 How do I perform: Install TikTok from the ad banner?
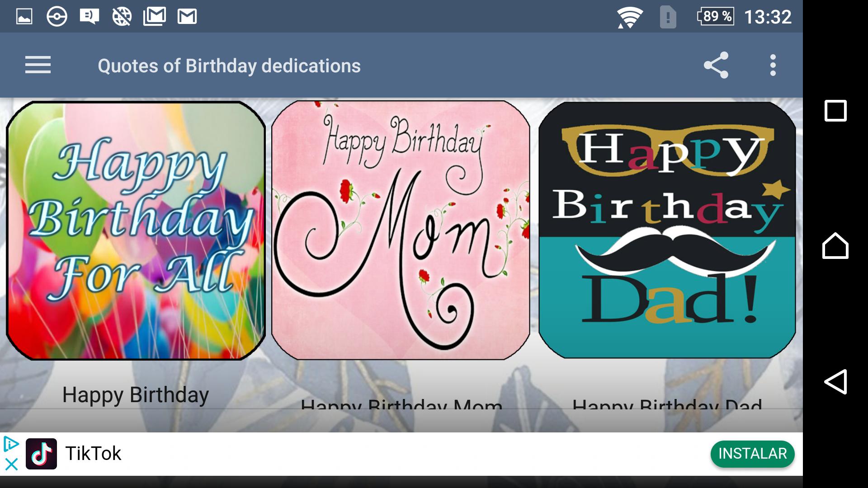click(x=752, y=454)
